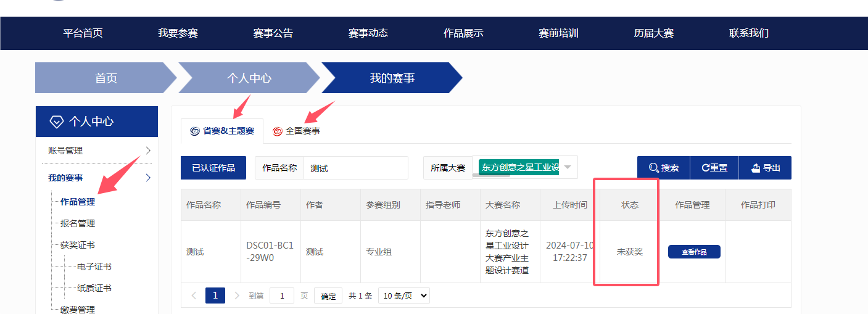Expand the 我的赛事 chevron
The width and height of the screenshot is (868, 314).
click(148, 178)
